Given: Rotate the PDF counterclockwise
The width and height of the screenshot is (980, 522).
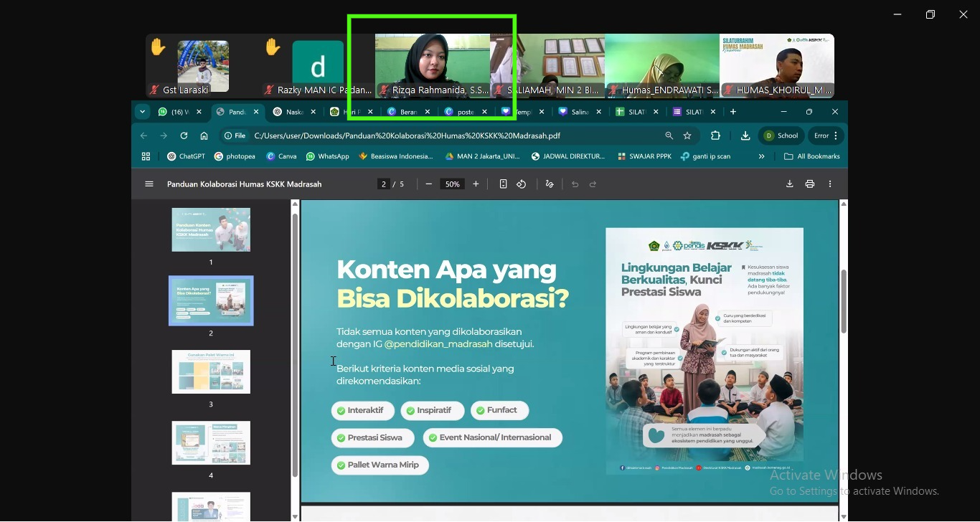Looking at the screenshot, I should 522,184.
